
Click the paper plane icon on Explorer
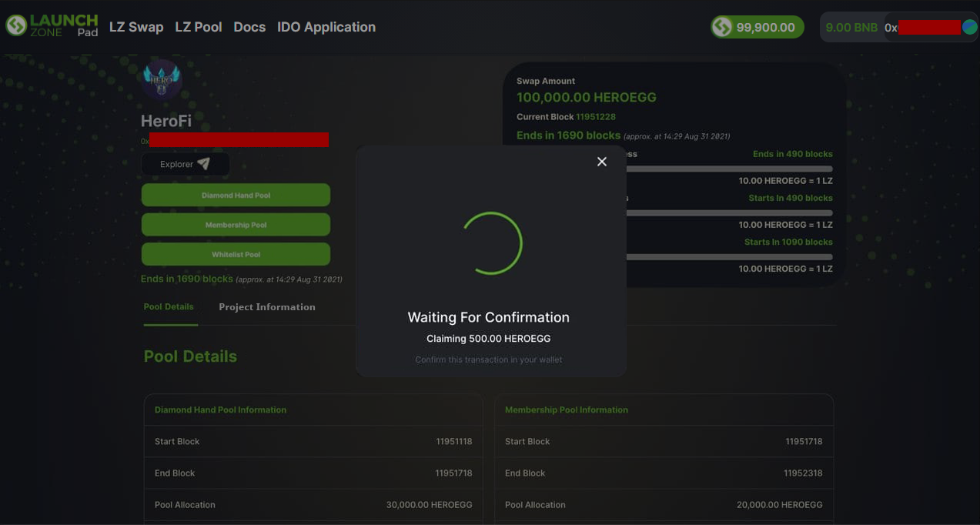tap(203, 163)
